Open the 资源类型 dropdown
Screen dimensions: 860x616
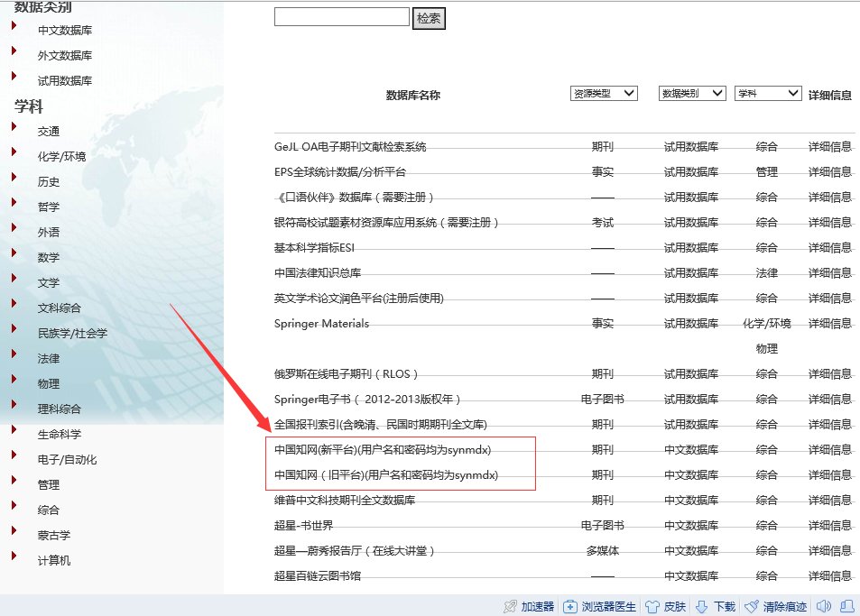[604, 94]
